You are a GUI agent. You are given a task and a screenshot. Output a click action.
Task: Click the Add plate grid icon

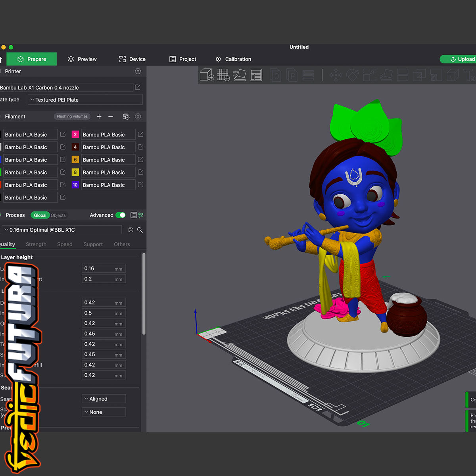tap(223, 75)
